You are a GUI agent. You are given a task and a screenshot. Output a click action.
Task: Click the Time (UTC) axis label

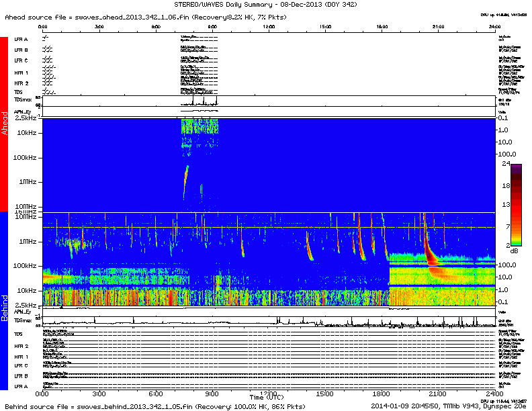267,399
